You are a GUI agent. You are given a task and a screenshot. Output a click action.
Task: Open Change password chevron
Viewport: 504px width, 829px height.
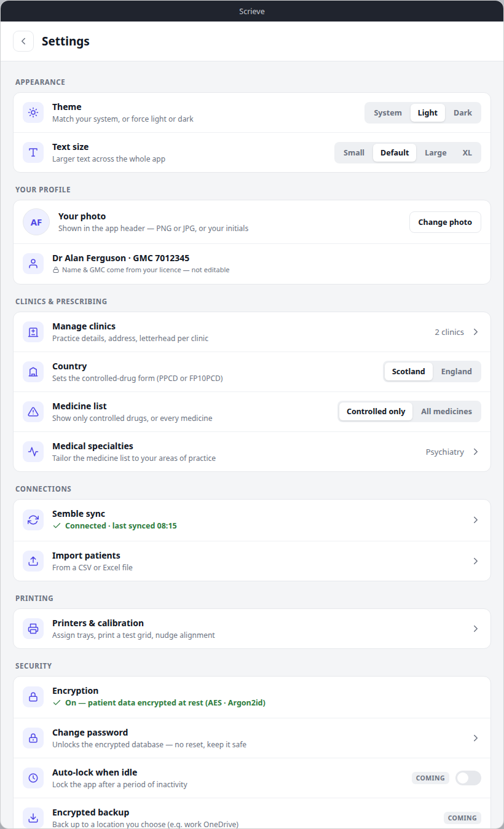click(476, 738)
